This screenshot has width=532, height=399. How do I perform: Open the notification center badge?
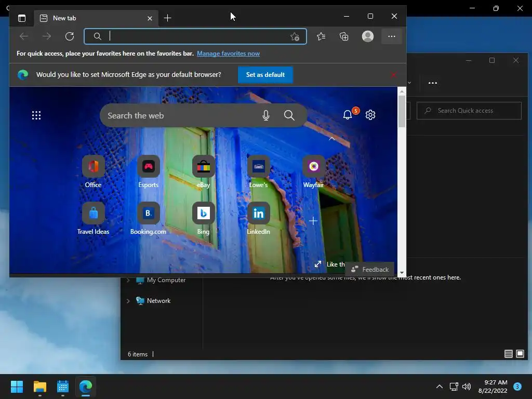[517, 387]
